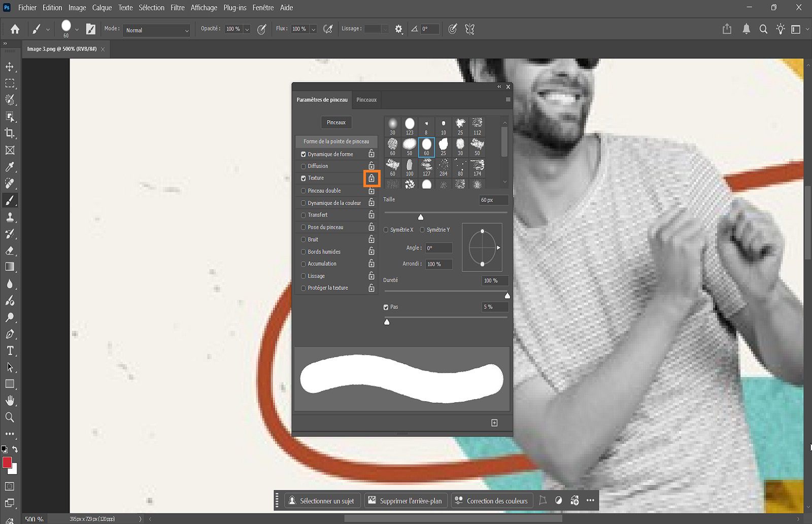Viewport: 812px width, 524px height.
Task: Enable the Symétrie X checkbox
Action: (386, 230)
